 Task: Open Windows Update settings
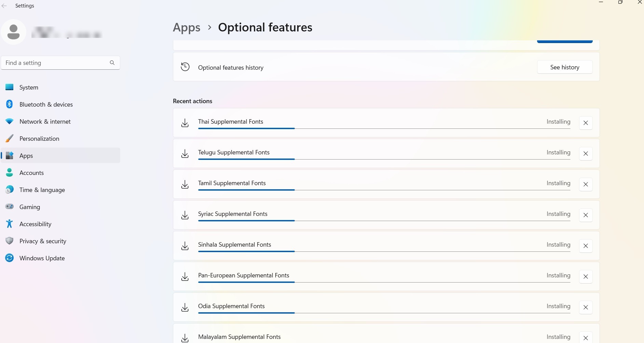click(x=42, y=258)
